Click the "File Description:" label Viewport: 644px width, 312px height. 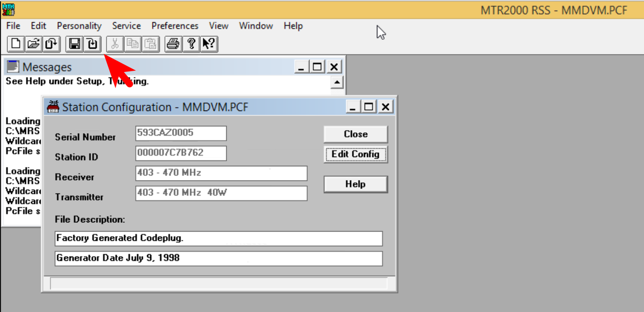90,219
